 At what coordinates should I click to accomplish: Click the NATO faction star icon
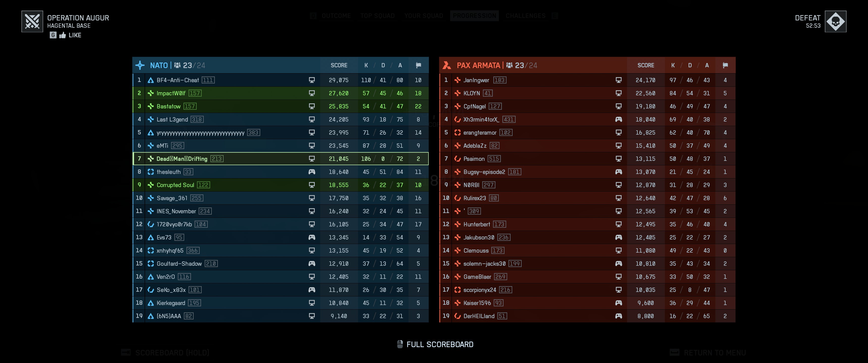pos(140,65)
